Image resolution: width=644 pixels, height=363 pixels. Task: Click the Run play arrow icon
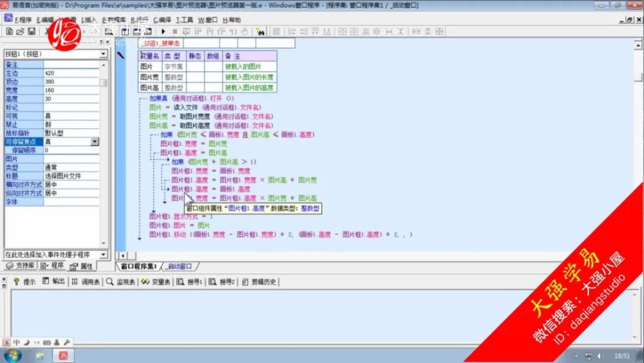point(163,31)
